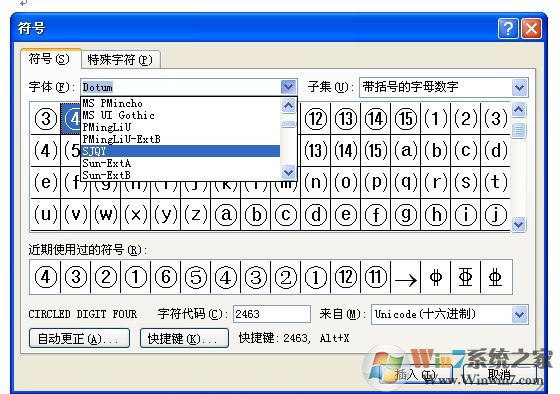Choose PMingLiU-ExtB from font list

click(180, 139)
